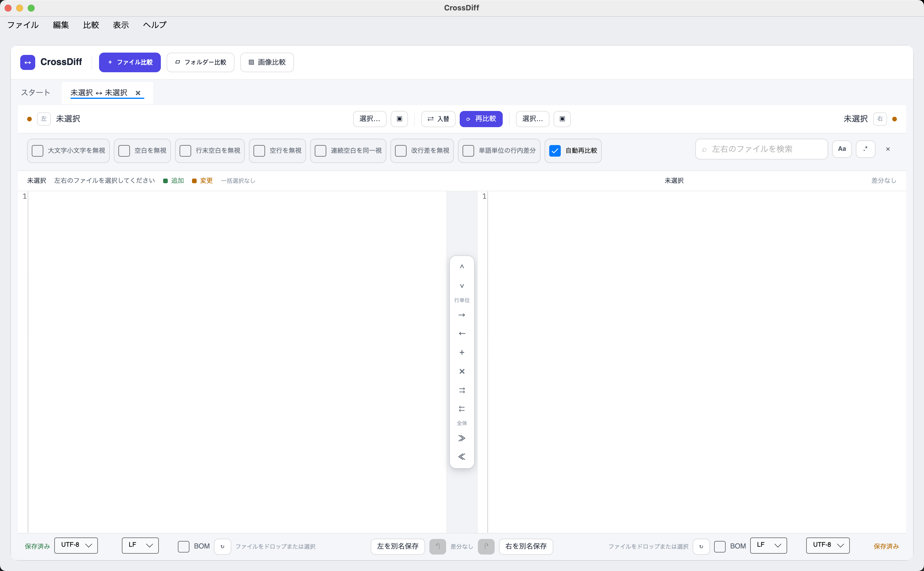This screenshot has height=571, width=924.
Task: Click into the left editor pane line 1
Action: (x=237, y=196)
